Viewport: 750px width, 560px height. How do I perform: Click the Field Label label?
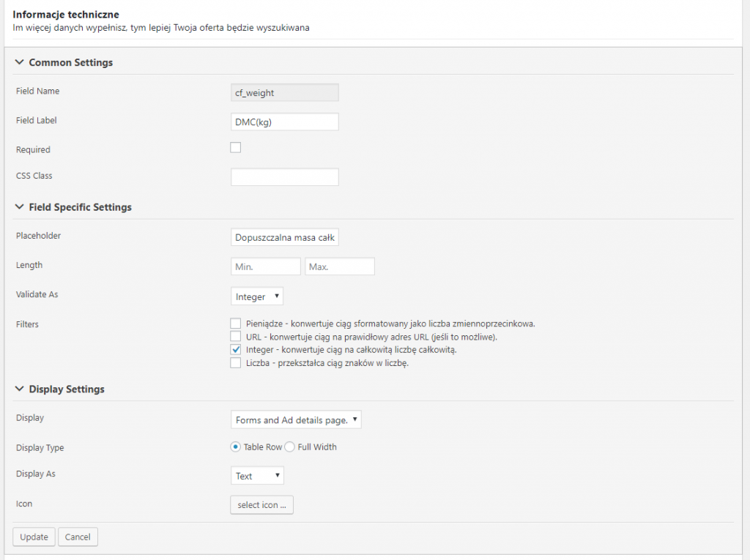click(x=37, y=120)
